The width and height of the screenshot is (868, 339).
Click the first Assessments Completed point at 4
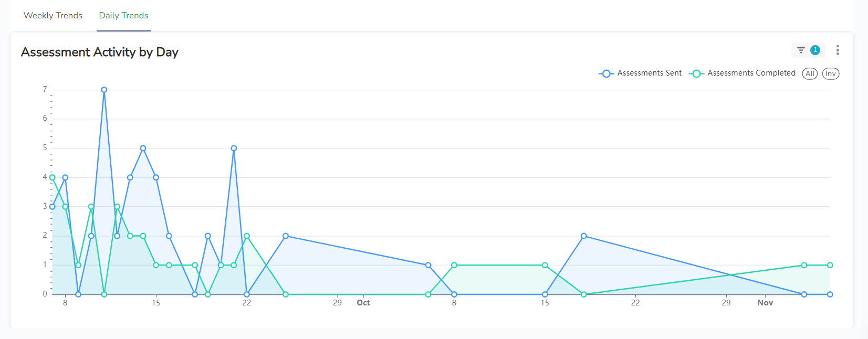(52, 177)
